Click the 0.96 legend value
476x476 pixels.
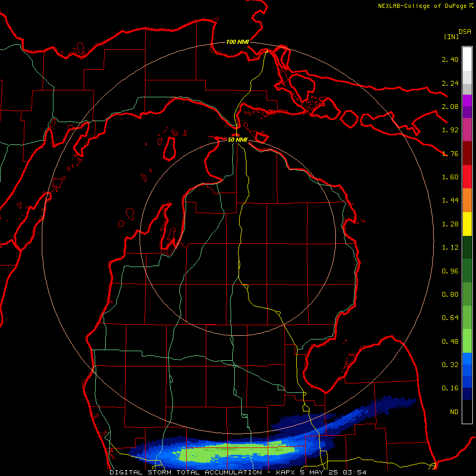coord(450,271)
